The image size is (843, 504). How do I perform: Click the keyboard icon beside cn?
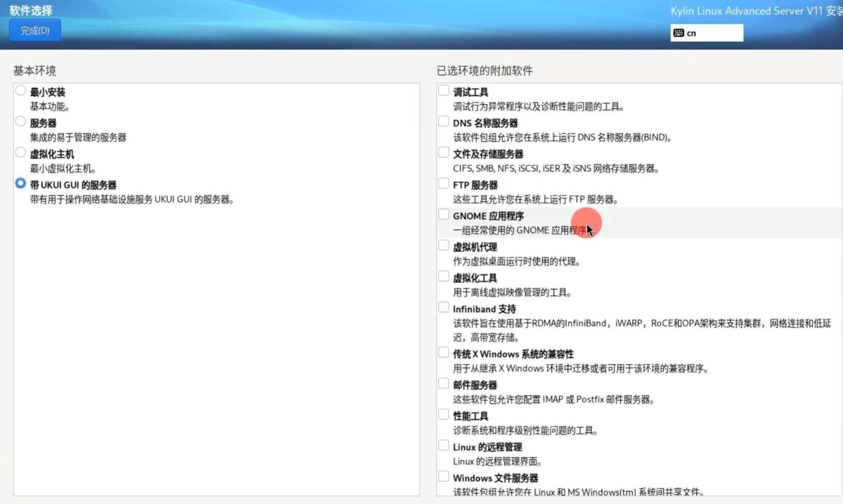click(679, 33)
